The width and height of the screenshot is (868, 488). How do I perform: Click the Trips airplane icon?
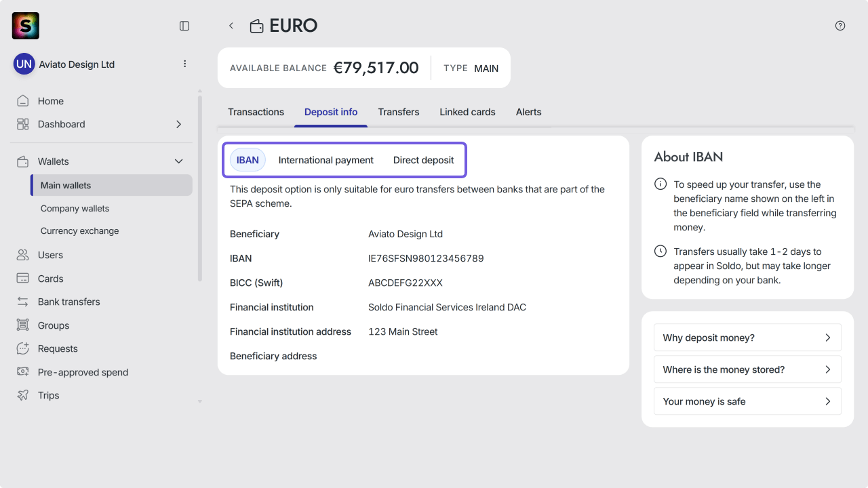pyautogui.click(x=23, y=395)
